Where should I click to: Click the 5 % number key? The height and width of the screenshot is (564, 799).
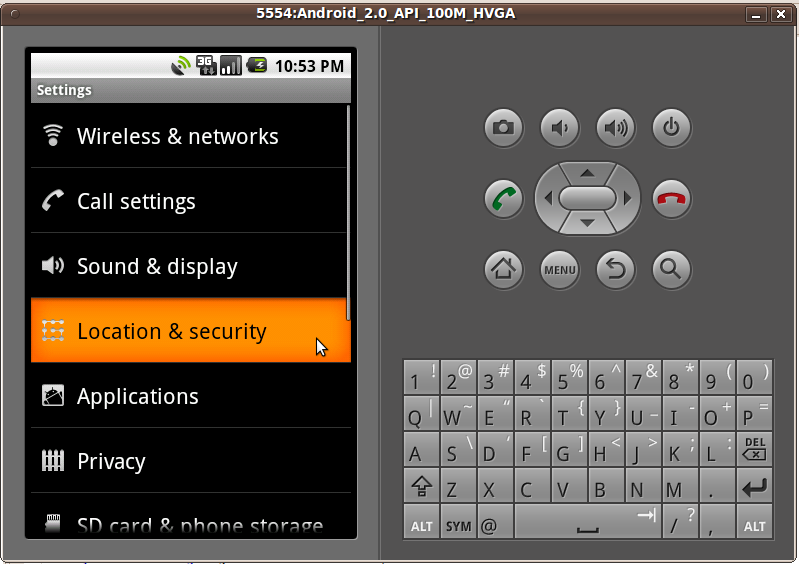[569, 377]
